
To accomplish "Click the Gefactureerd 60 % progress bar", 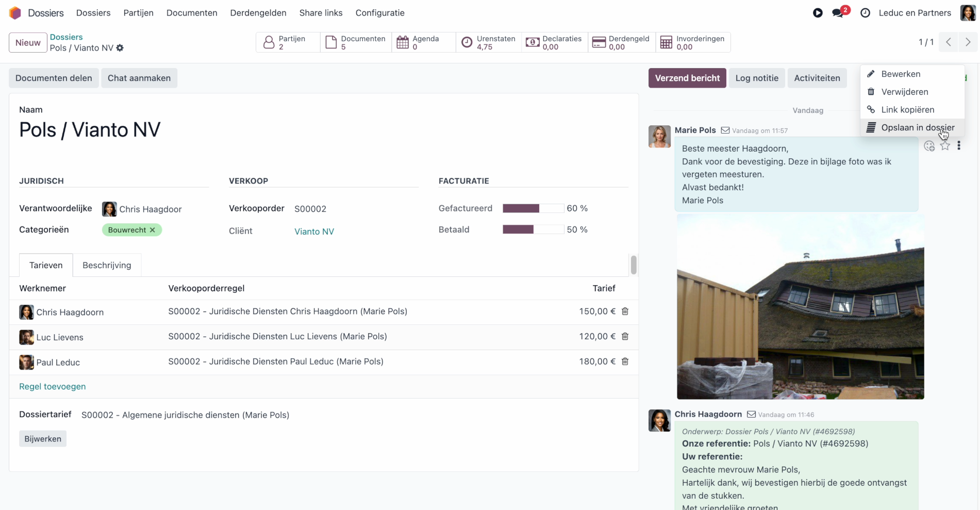I will pos(533,208).
